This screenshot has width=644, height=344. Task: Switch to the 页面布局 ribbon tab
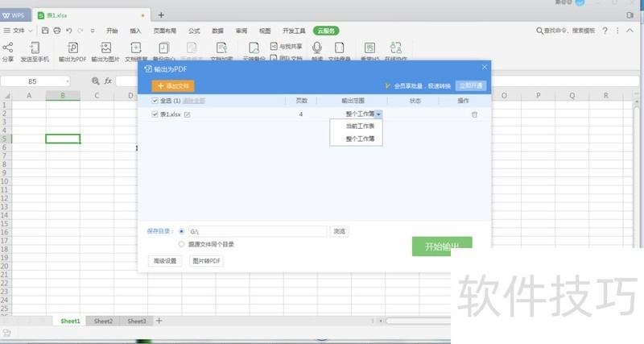click(x=164, y=30)
